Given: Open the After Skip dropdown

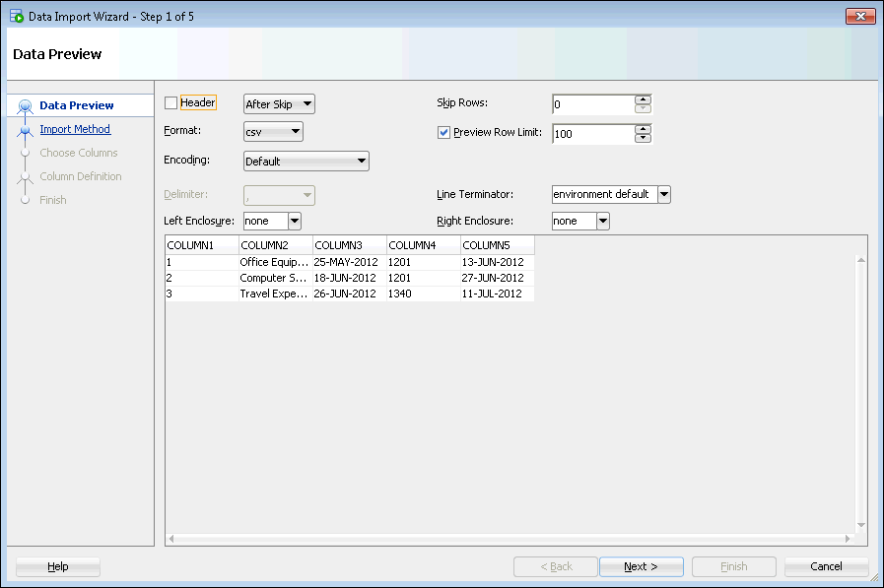Looking at the screenshot, I should (279, 103).
